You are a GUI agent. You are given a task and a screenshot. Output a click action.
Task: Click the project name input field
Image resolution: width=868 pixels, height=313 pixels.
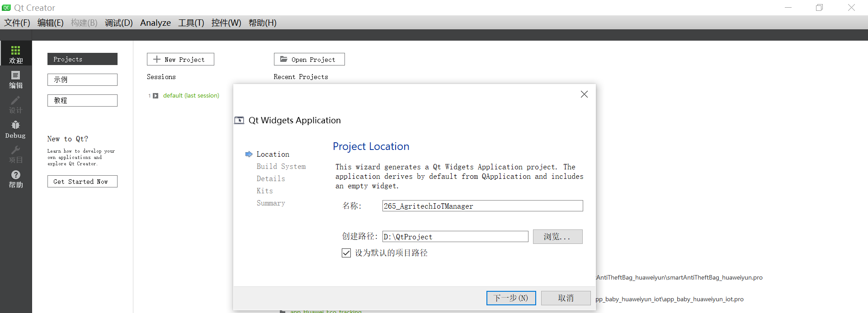pyautogui.click(x=482, y=206)
